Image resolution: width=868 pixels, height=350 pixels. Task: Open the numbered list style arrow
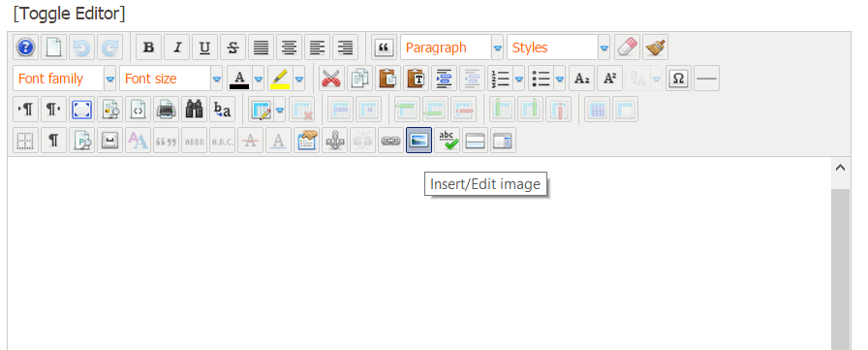pyautogui.click(x=519, y=80)
